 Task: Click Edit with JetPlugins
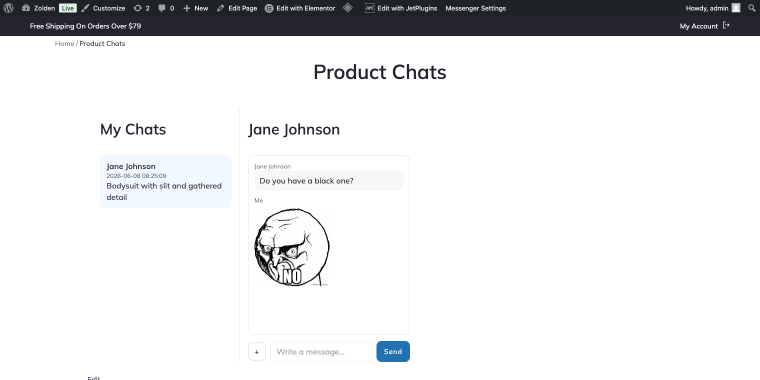(401, 8)
